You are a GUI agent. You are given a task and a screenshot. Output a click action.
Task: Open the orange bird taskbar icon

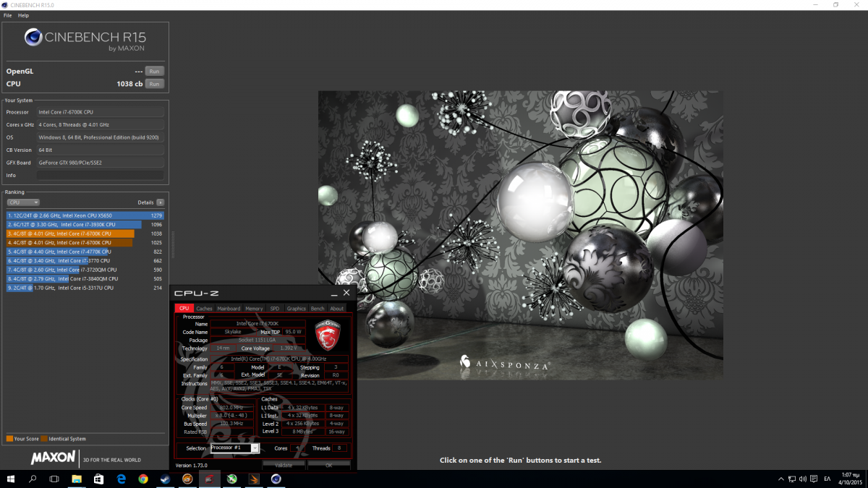point(254,479)
